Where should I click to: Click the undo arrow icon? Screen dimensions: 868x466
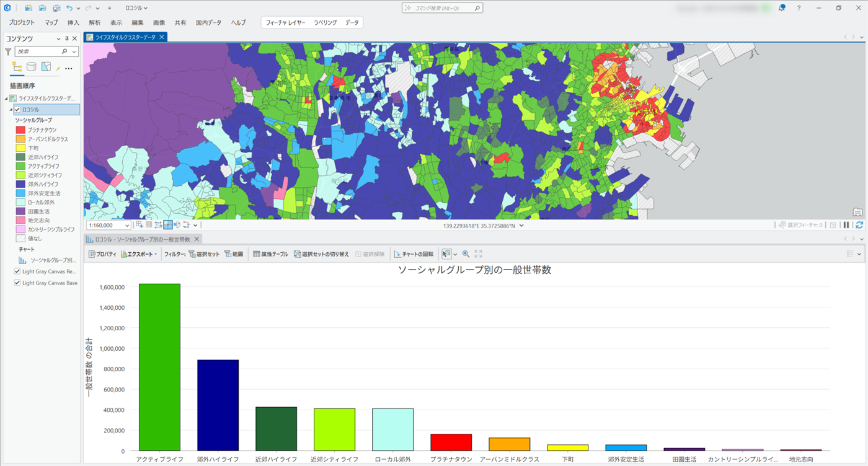coord(69,8)
